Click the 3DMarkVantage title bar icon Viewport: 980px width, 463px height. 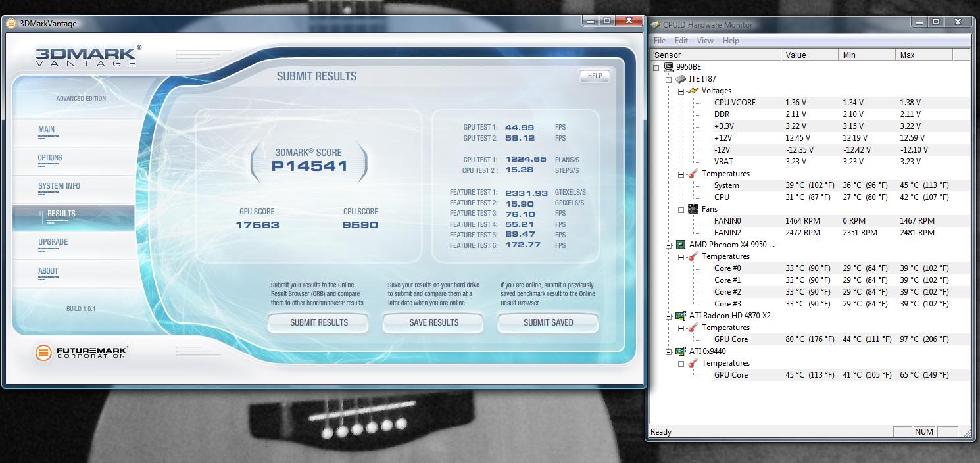[12, 24]
